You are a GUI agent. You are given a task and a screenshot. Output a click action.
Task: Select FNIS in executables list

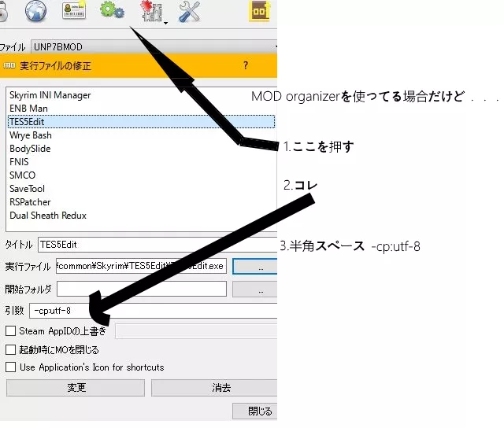pos(141,162)
